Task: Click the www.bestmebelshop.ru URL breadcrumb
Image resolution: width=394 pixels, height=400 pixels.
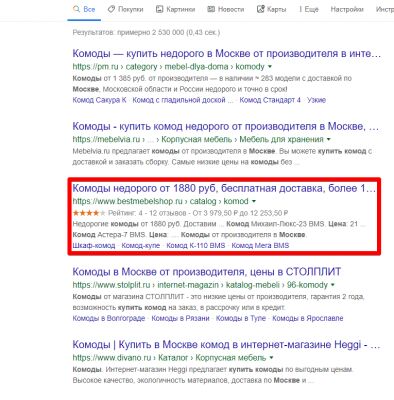Action: coord(160,201)
